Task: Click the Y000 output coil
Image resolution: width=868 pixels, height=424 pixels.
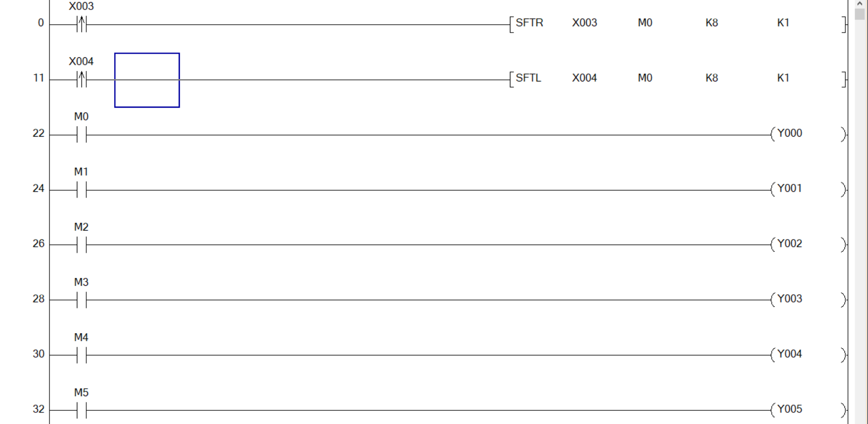Action: (x=789, y=133)
